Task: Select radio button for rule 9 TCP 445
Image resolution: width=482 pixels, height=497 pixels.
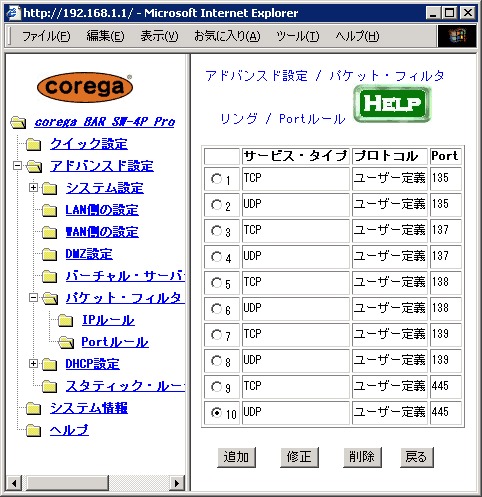Action: tap(216, 387)
